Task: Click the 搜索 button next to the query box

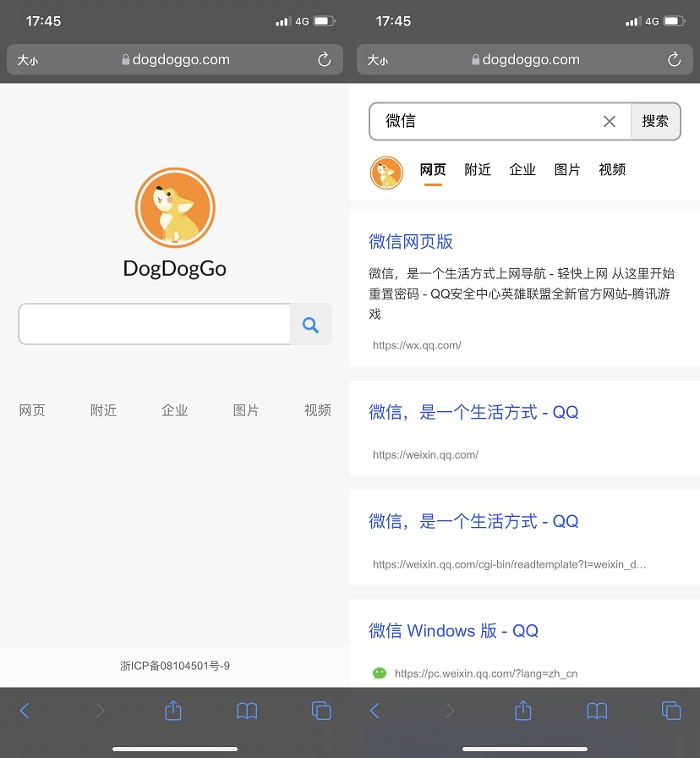Action: coord(655,121)
